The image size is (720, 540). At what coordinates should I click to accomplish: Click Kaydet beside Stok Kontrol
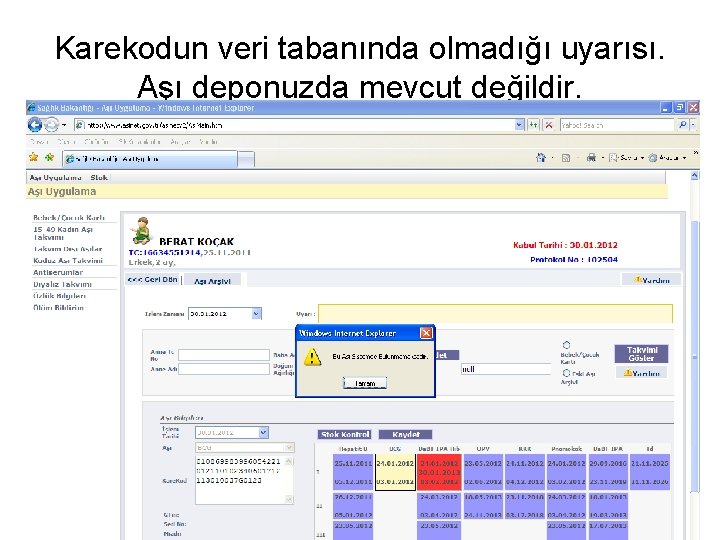(x=405, y=434)
